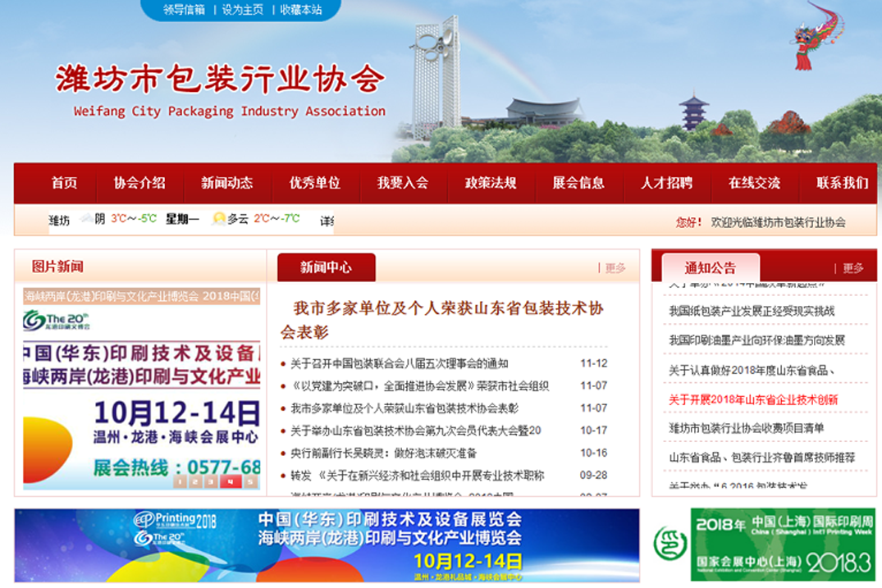Switch slideshow to slide 1
The width and height of the screenshot is (882, 588).
click(x=180, y=481)
